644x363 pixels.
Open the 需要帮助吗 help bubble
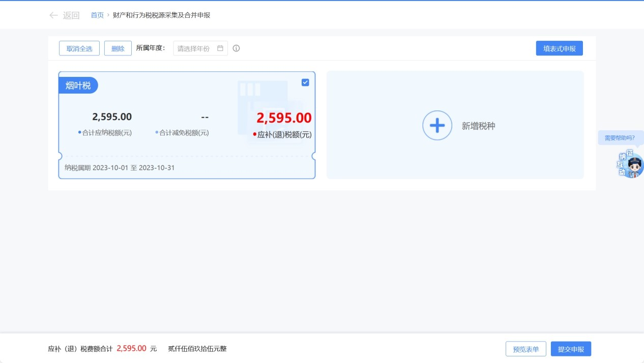(619, 138)
